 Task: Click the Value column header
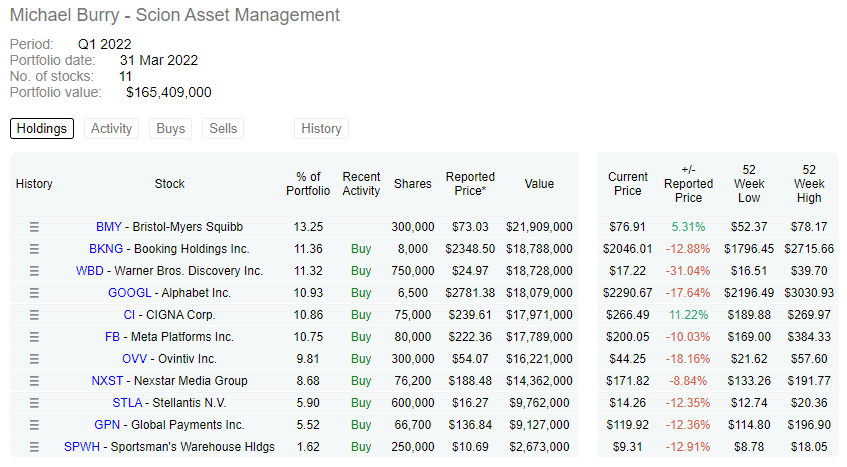pos(539,184)
